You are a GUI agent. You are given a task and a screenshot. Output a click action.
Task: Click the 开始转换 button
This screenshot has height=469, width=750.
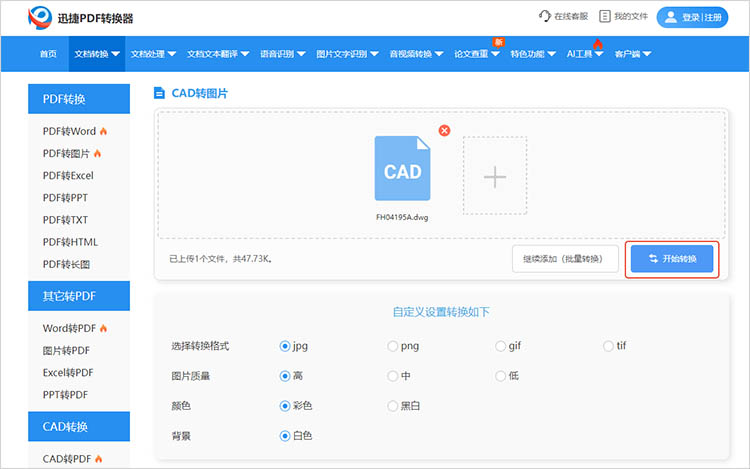(672, 259)
